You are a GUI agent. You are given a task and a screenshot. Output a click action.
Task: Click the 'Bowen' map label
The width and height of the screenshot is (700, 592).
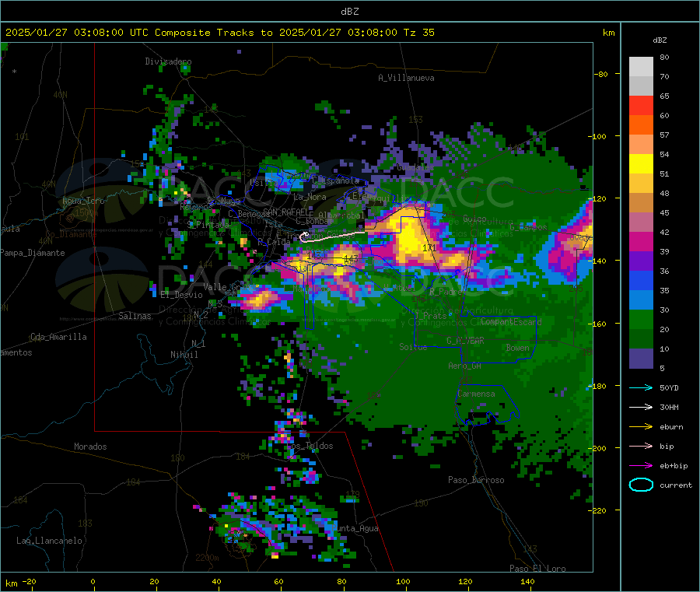tap(518, 347)
